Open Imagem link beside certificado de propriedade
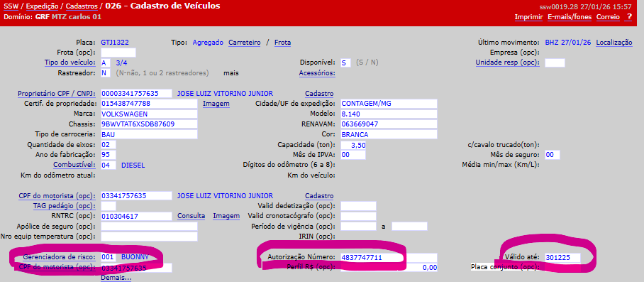644x282 pixels. point(216,104)
